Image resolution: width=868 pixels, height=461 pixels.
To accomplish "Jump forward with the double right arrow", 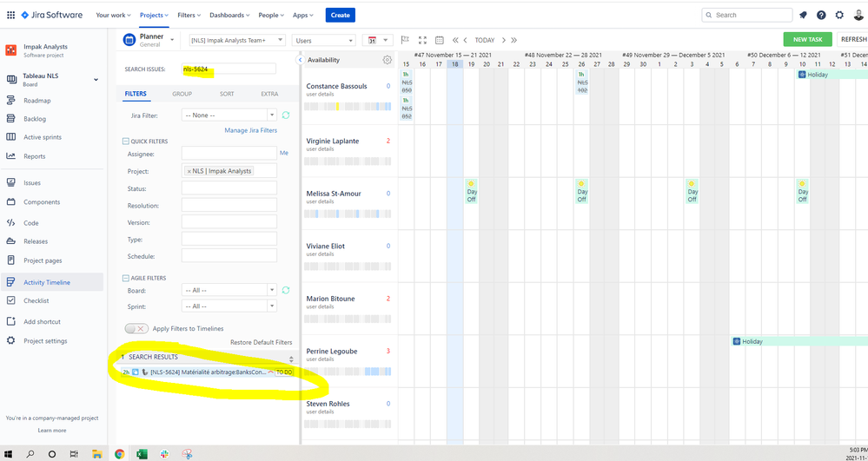I will [514, 40].
